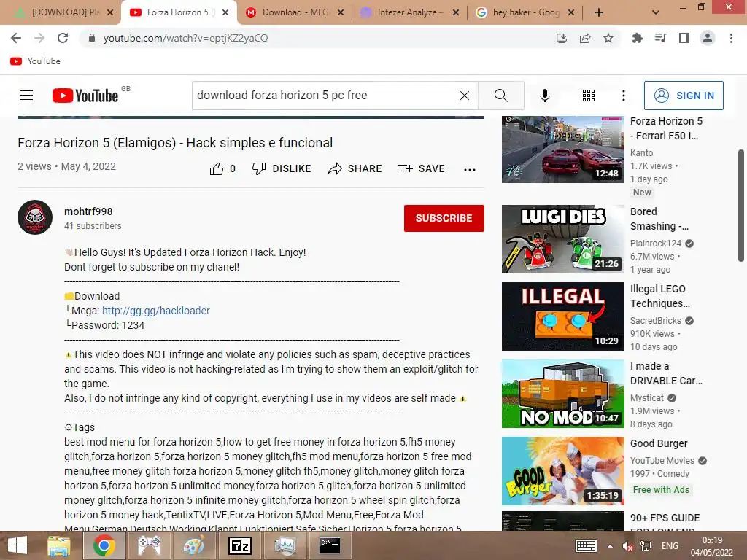
Task: Open the media controls icon in the toolbar
Action: [x=660, y=38]
